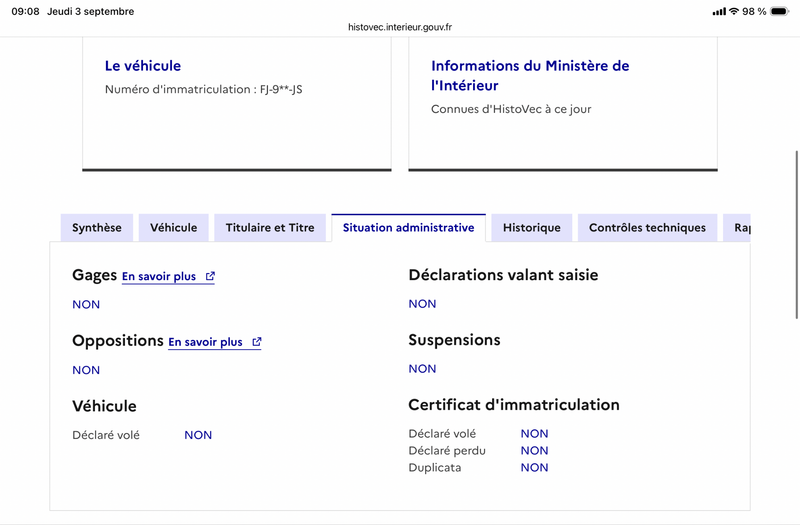Image resolution: width=800 pixels, height=525 pixels.
Task: Go to the Contrôles techniques tab
Action: click(647, 228)
